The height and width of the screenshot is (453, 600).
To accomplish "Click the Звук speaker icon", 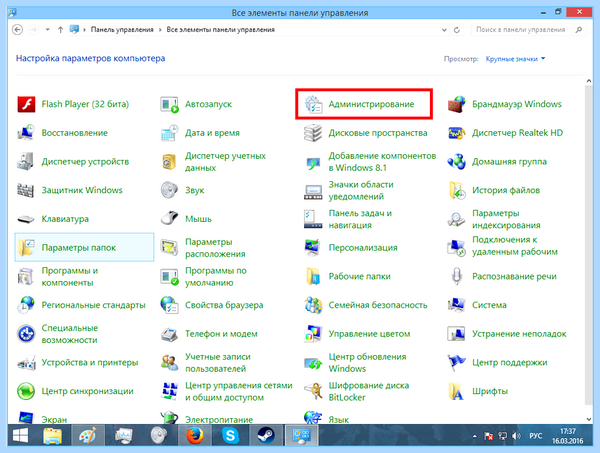I will [x=170, y=190].
